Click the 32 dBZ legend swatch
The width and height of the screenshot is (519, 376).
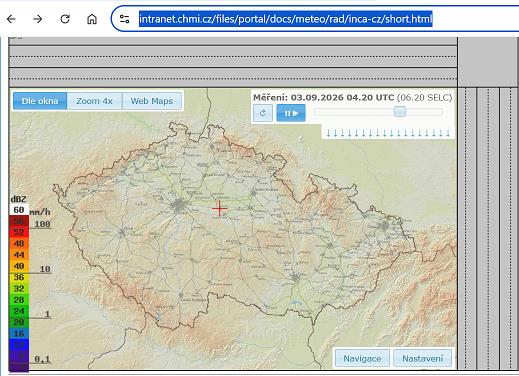coord(19,288)
